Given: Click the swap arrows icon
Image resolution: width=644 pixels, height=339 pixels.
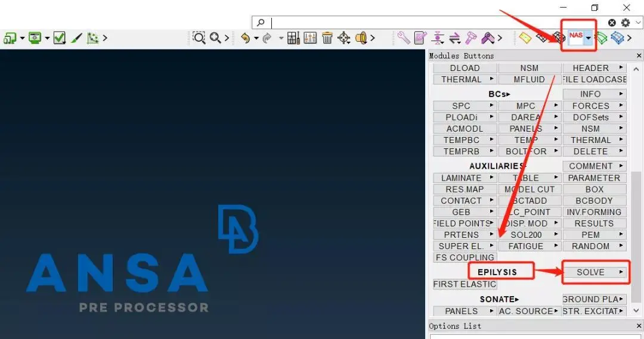Looking at the screenshot, I should [454, 38].
